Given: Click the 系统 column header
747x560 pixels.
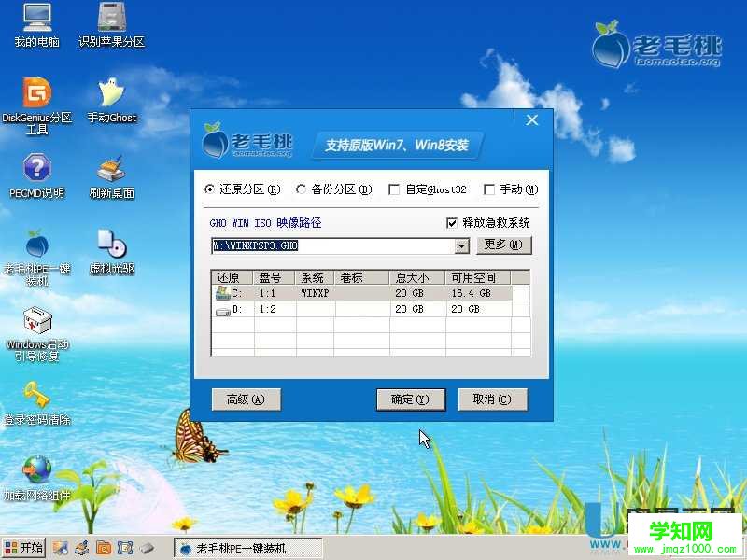Looking at the screenshot, I should point(315,277).
